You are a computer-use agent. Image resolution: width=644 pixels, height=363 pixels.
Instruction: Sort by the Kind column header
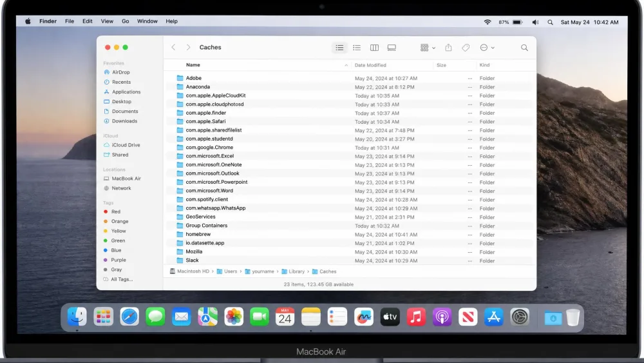click(484, 65)
